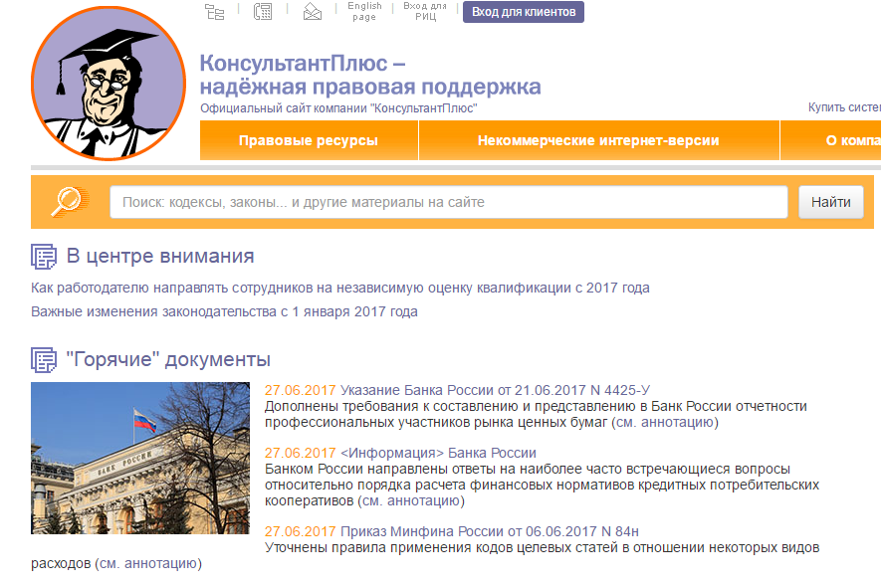
Task: Open annotation for securities market reporting item
Action: (665, 422)
